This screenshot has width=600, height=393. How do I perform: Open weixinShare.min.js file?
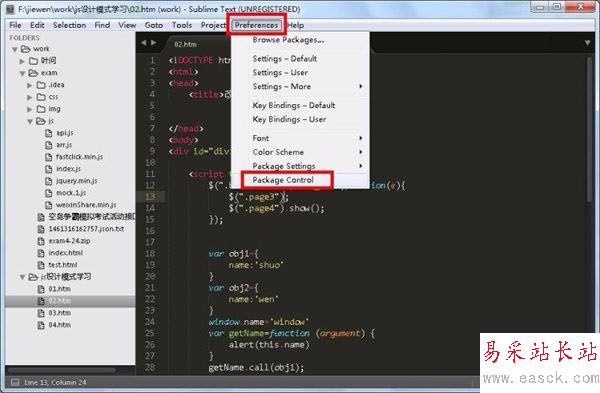pyautogui.click(x=86, y=205)
